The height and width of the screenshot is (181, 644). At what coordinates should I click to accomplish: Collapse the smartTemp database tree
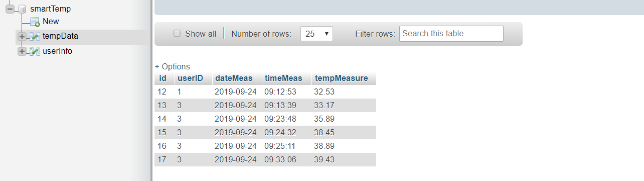click(10, 9)
